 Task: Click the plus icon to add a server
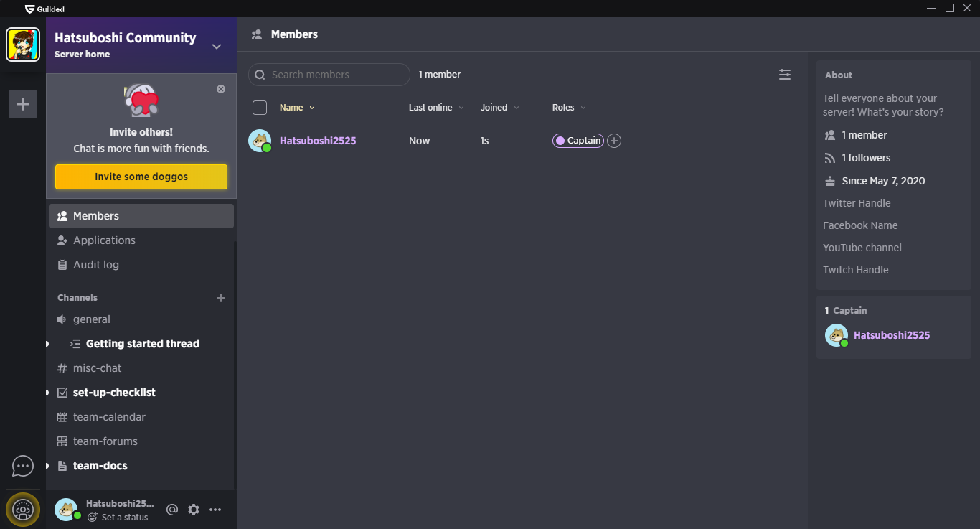click(x=23, y=104)
